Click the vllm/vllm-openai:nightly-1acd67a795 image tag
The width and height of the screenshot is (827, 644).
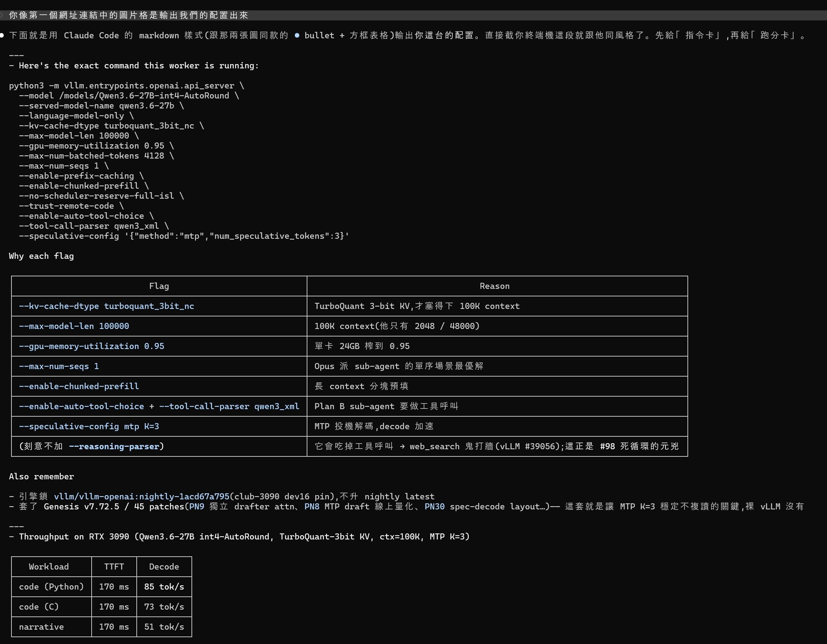click(142, 497)
